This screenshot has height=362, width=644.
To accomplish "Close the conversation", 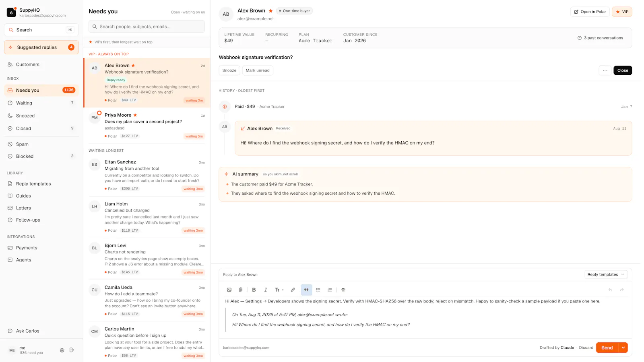I will pyautogui.click(x=623, y=70).
